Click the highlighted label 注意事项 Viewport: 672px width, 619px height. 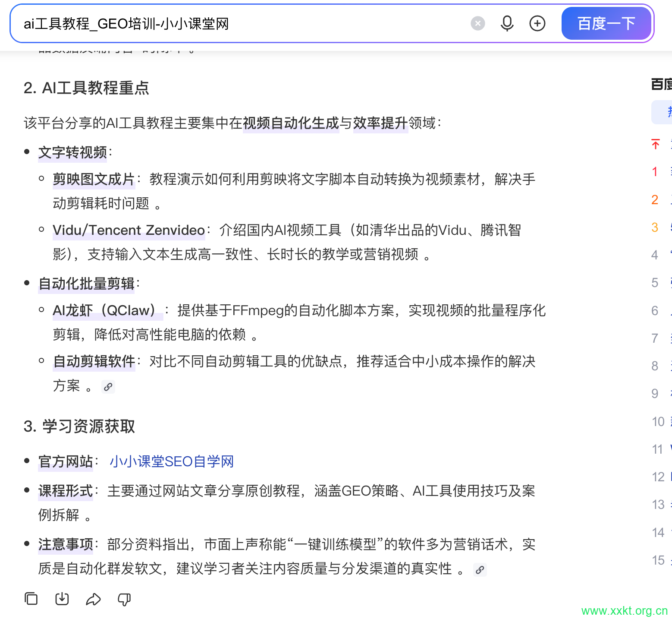[66, 544]
